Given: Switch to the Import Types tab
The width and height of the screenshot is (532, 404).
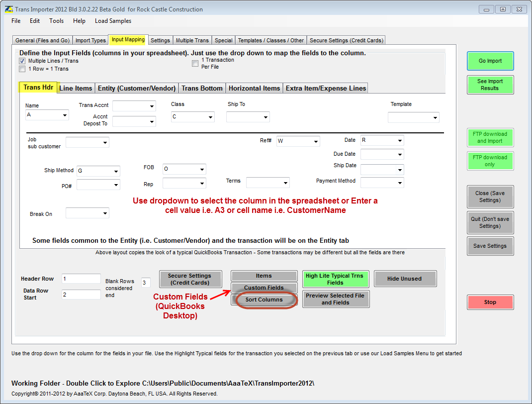Looking at the screenshot, I should pos(90,40).
